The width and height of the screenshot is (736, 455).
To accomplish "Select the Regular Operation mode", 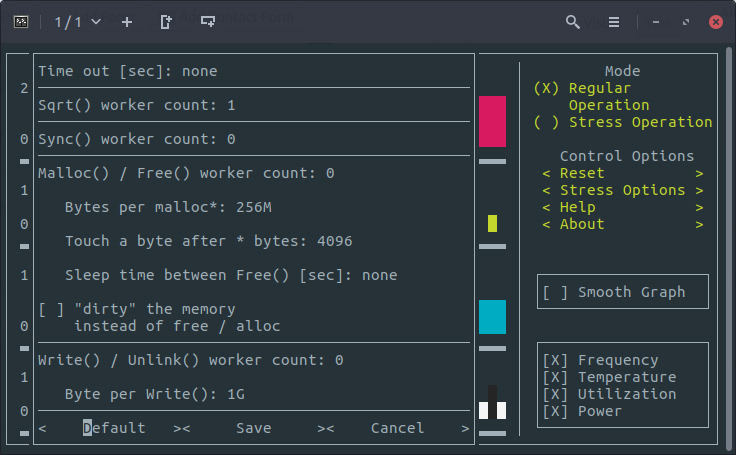I will coord(546,88).
